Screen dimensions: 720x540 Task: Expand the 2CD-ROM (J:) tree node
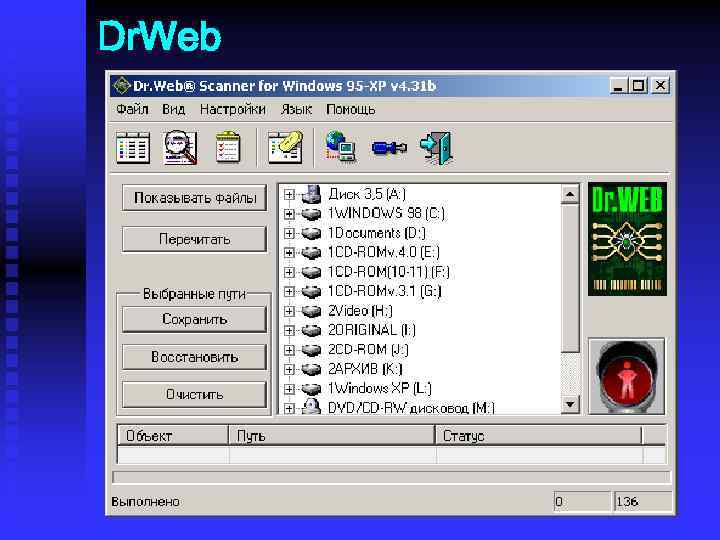tap(289, 350)
